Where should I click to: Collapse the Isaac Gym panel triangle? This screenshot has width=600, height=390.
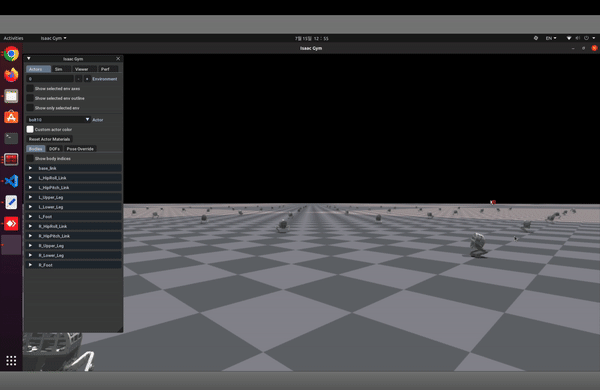coord(29,59)
